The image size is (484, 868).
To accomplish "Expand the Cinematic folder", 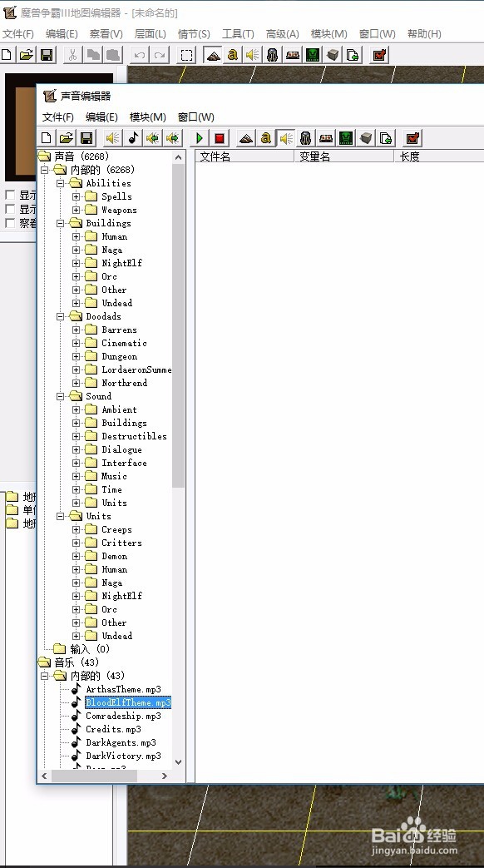I will (x=77, y=343).
